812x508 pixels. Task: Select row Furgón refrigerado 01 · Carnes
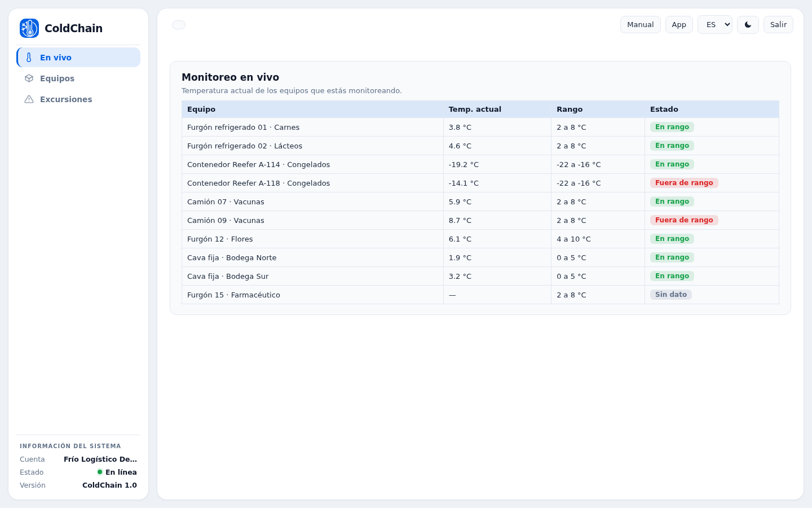[480, 128]
